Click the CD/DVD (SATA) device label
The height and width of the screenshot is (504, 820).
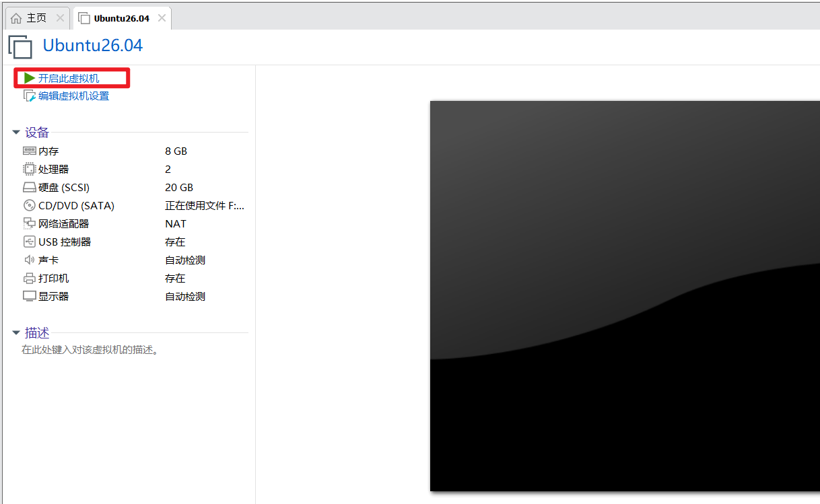pos(76,206)
